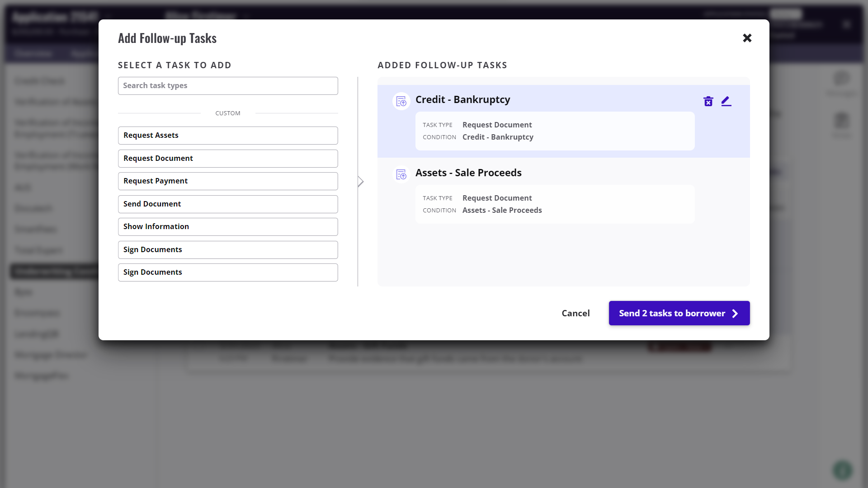Screen dimensions: 868x488
Task: Close the Add Follow-up Tasks dialog
Action: [747, 38]
